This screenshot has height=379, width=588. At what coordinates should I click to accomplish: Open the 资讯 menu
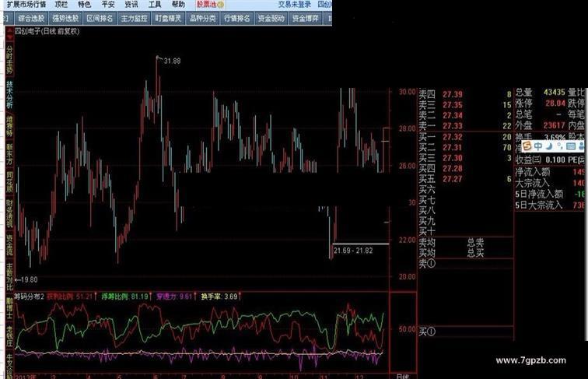click(x=131, y=5)
